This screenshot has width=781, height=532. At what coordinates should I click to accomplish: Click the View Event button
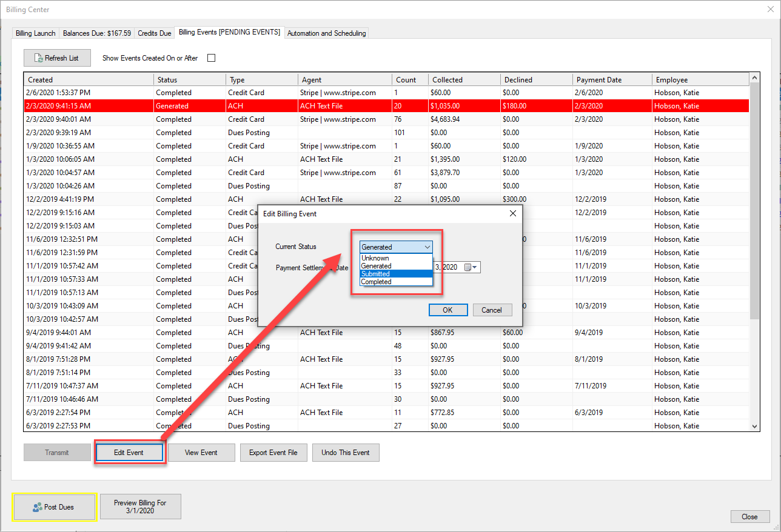tap(201, 453)
